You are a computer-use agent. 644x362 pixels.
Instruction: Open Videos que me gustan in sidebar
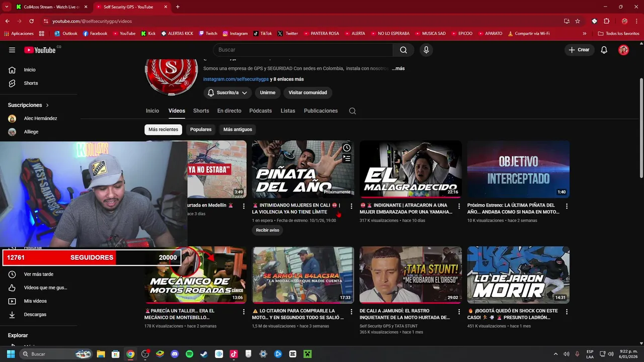click(39, 288)
